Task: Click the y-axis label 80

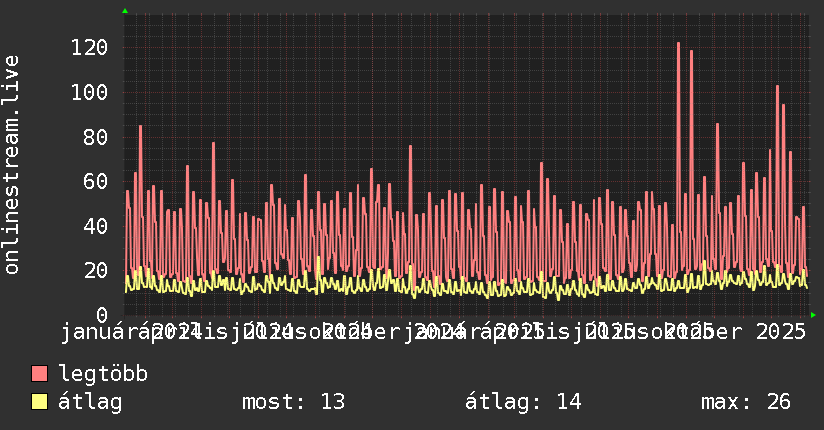Action: pos(96,137)
